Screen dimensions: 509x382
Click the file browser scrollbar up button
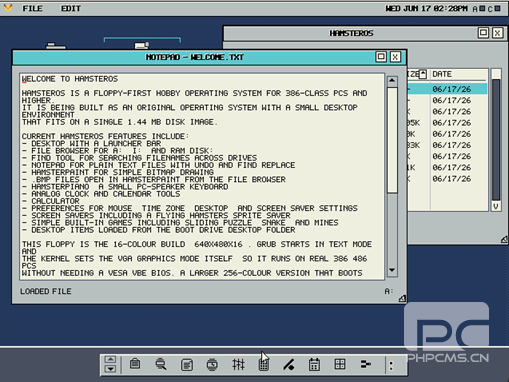point(496,73)
